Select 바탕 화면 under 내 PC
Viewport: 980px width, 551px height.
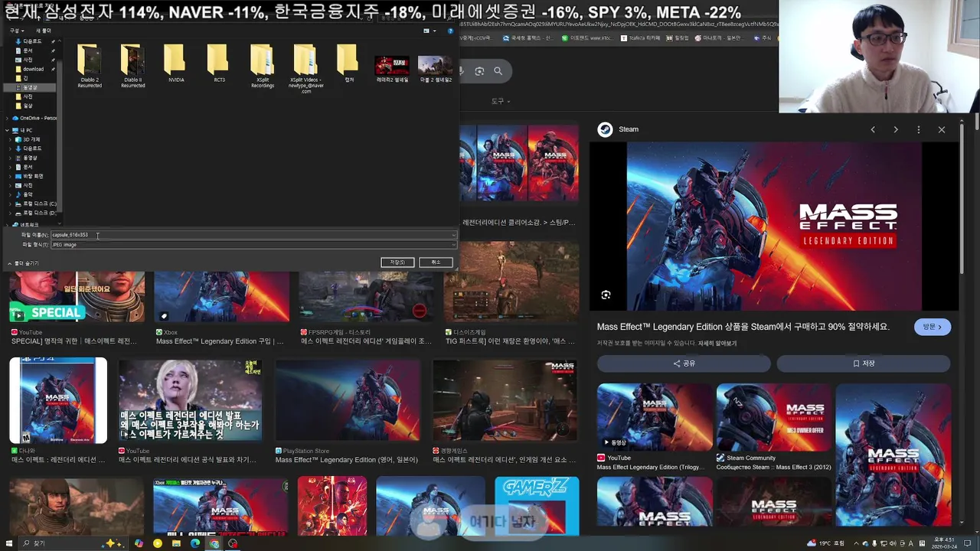[32, 176]
